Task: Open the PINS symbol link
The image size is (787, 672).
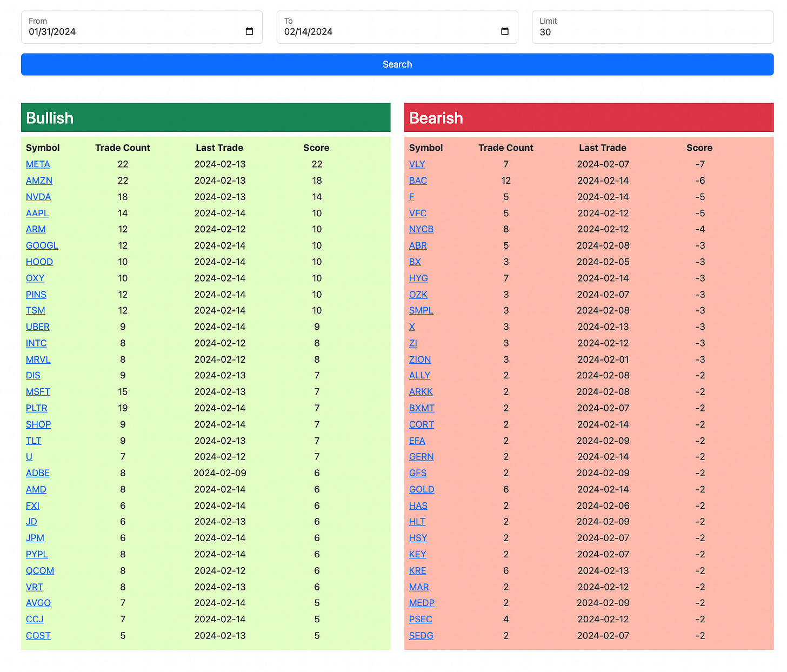Action: [x=36, y=295]
